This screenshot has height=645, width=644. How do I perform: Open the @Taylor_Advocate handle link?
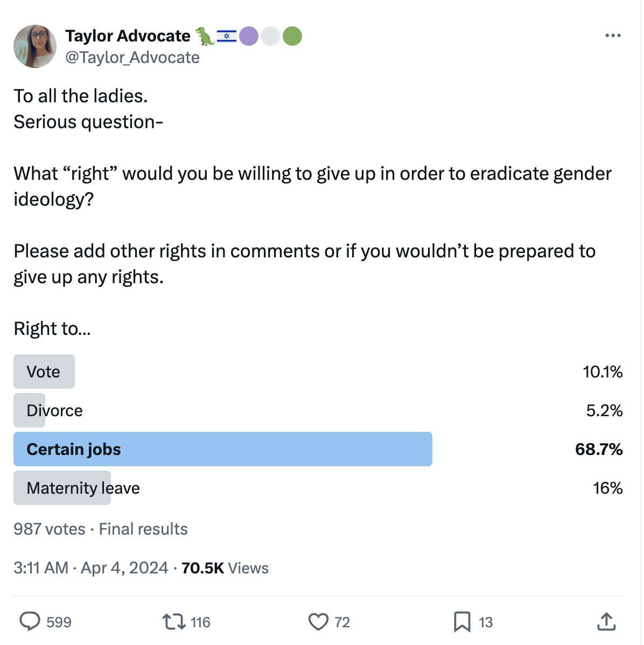(x=132, y=58)
